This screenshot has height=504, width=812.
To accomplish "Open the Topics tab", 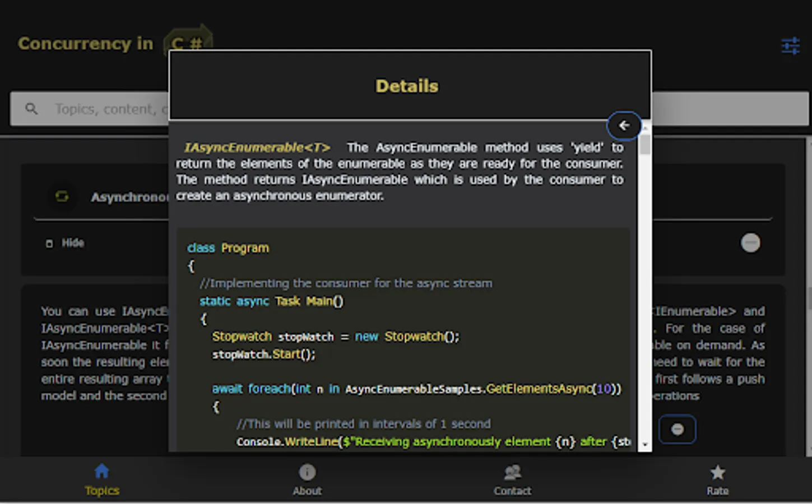I will 102,480.
